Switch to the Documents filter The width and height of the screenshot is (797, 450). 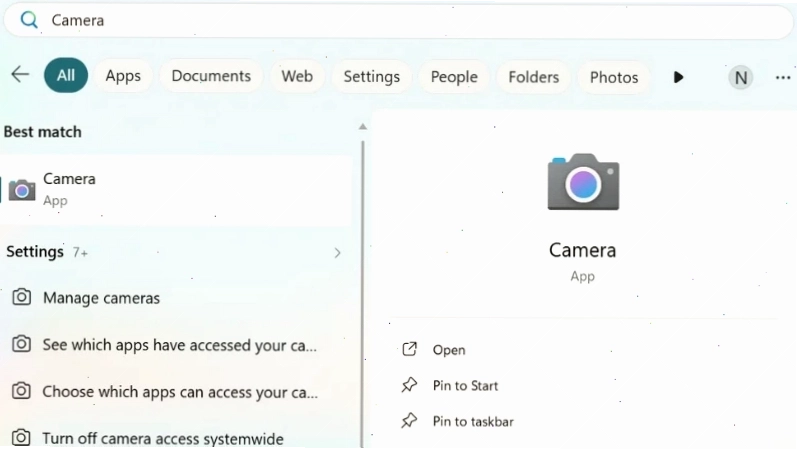(x=211, y=76)
